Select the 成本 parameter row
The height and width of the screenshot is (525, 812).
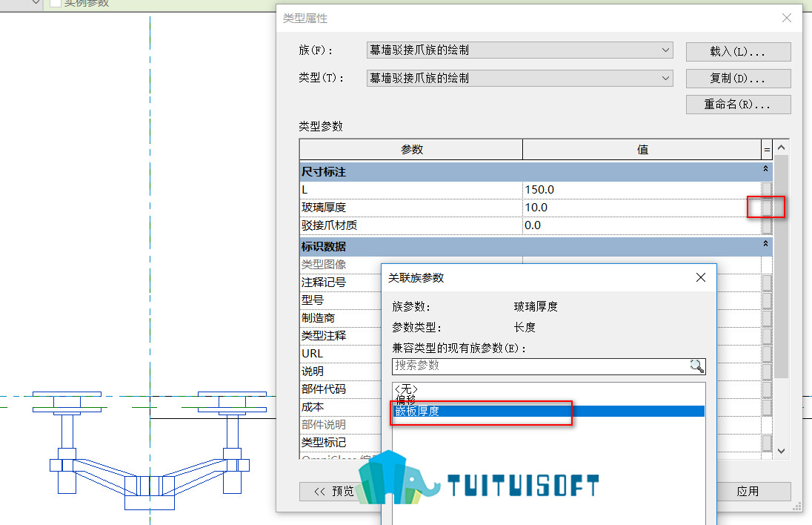coord(340,407)
